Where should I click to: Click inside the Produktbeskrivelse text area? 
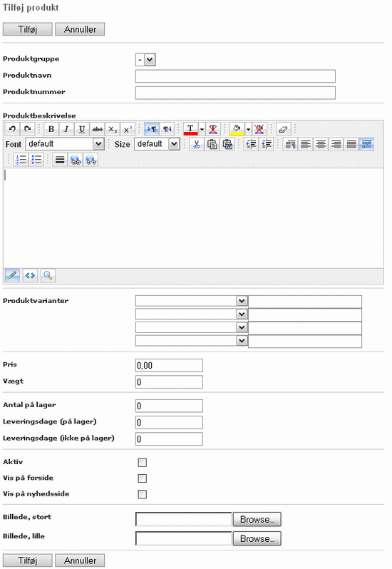click(193, 218)
